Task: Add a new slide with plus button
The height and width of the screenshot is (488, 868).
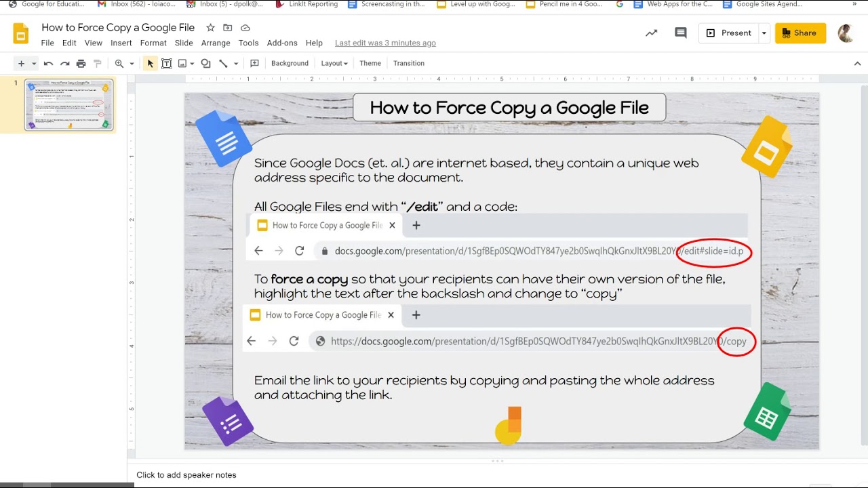Action: tap(21, 64)
